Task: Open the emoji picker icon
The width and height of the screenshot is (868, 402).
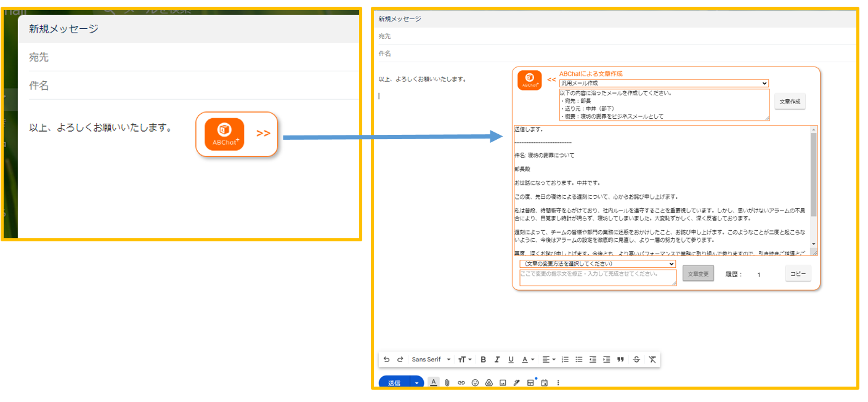Action: (475, 382)
